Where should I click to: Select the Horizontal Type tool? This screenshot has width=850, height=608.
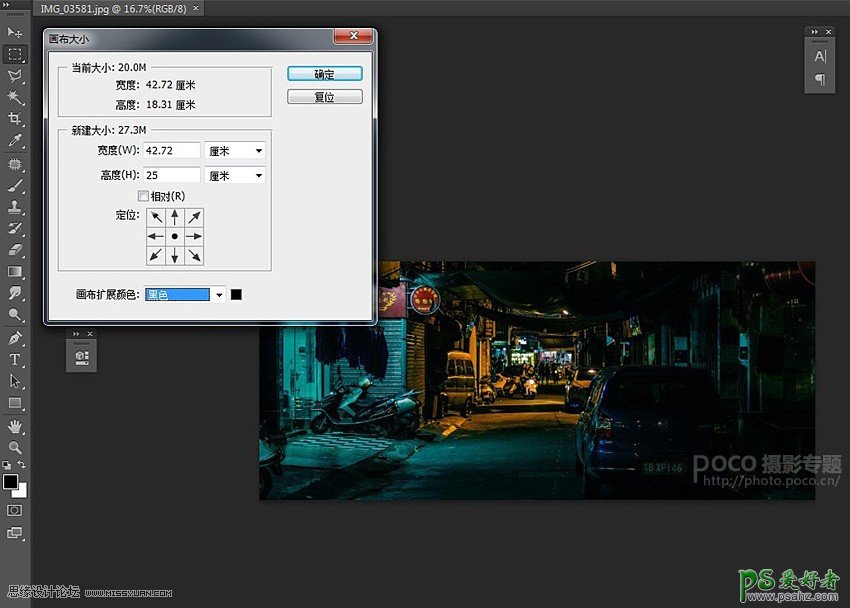15,360
